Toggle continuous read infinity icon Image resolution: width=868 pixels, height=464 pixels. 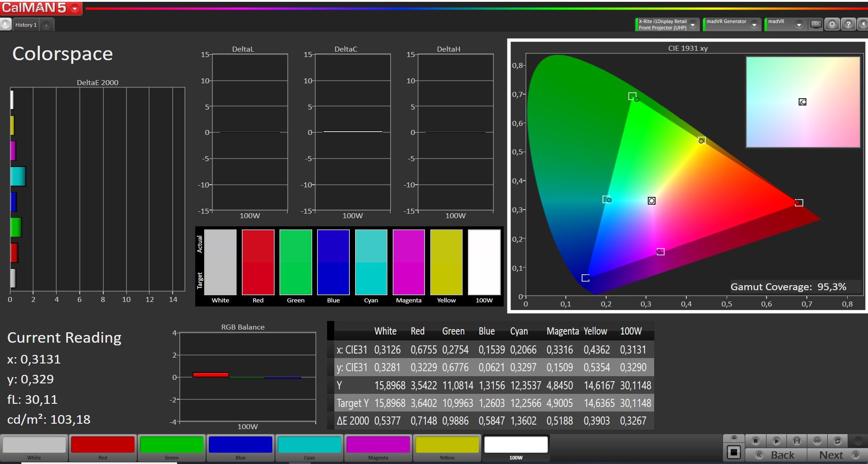[817, 440]
